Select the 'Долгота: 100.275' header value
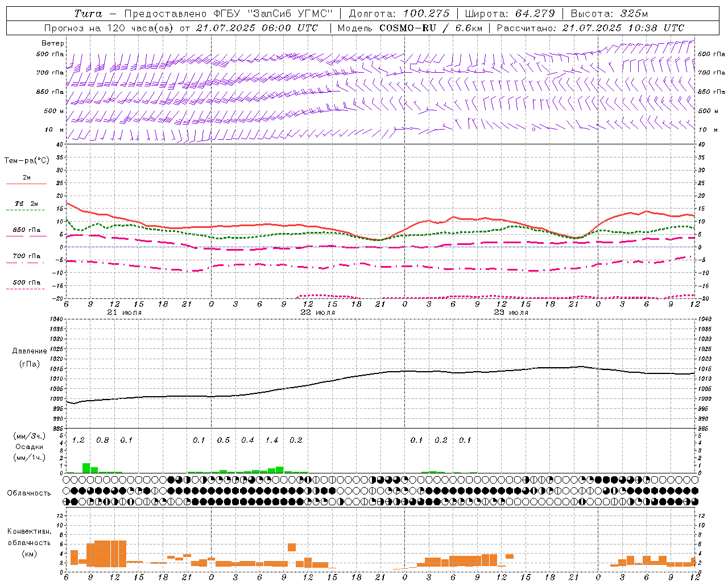The height and width of the screenshot is (582, 728). [399, 14]
